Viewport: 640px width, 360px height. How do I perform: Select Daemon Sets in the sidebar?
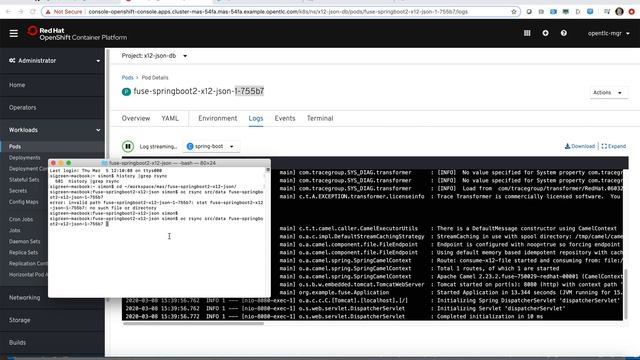coord(24,241)
